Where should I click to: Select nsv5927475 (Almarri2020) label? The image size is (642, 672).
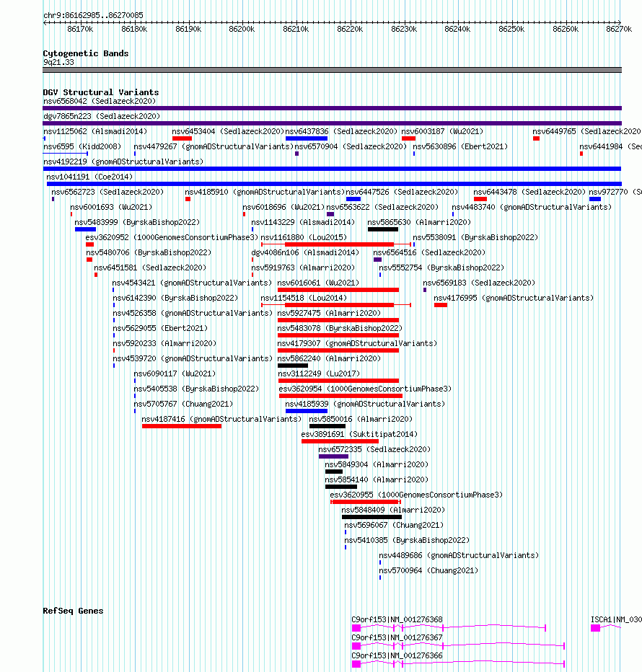pos(329,313)
